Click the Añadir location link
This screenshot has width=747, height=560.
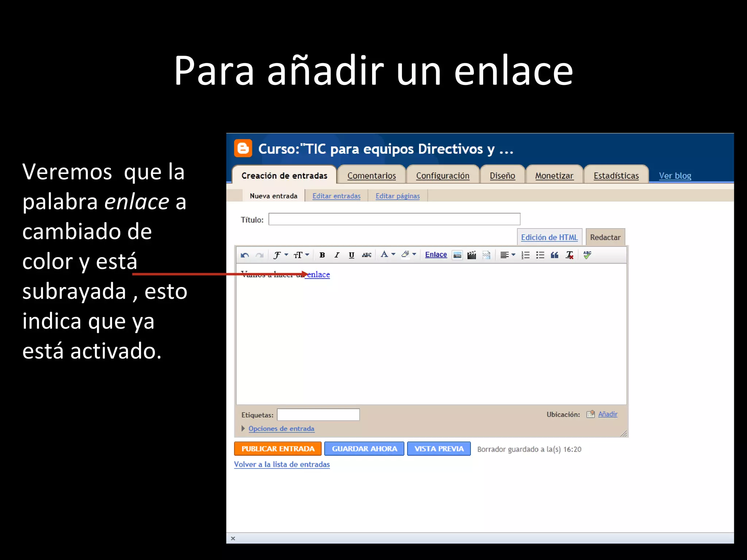click(x=608, y=414)
